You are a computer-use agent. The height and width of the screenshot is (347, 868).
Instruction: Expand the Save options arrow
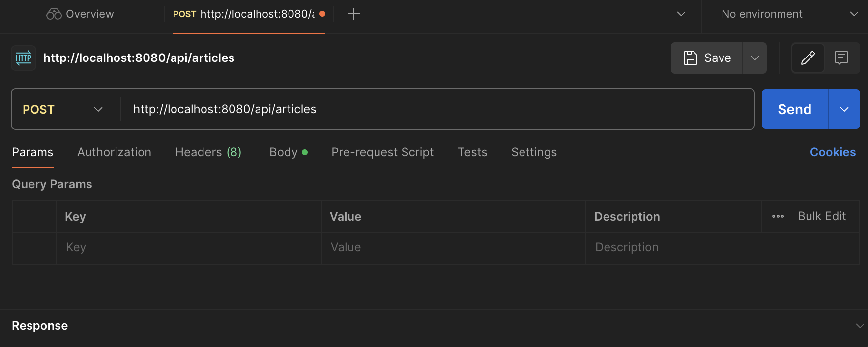754,58
